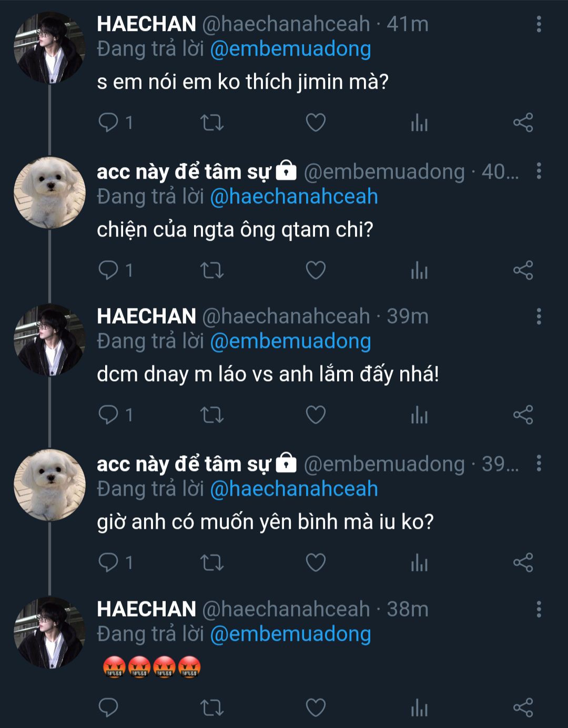This screenshot has width=568, height=728.
Task: Open more options on 41m HAECHAN tweet
Action: click(x=539, y=24)
